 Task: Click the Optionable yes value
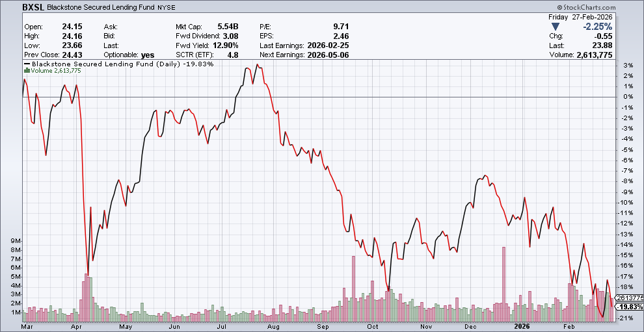tap(148, 55)
